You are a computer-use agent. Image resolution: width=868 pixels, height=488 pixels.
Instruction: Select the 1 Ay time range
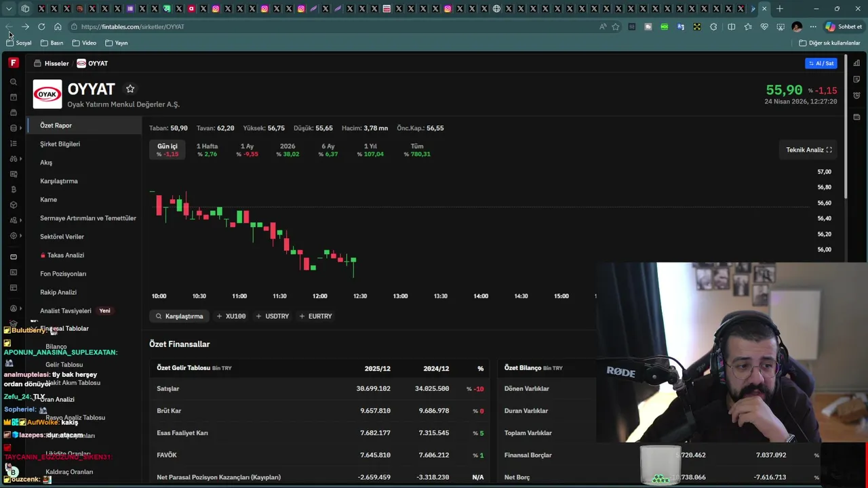(247, 150)
